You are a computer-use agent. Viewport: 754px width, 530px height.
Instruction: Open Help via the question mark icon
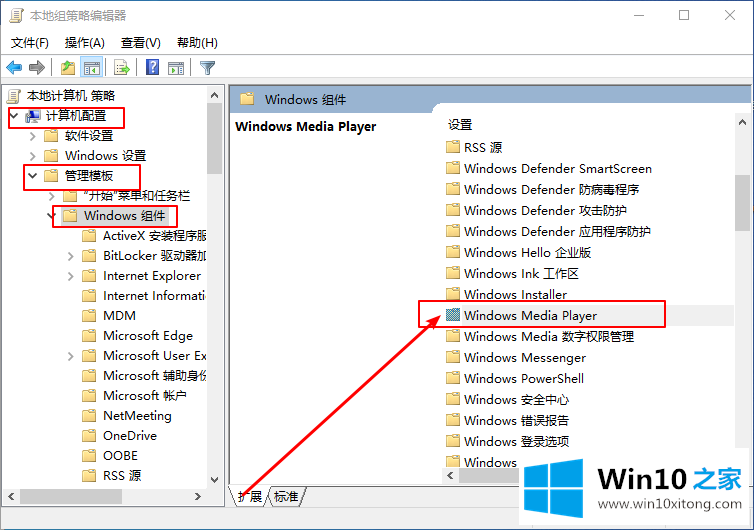pyautogui.click(x=152, y=67)
